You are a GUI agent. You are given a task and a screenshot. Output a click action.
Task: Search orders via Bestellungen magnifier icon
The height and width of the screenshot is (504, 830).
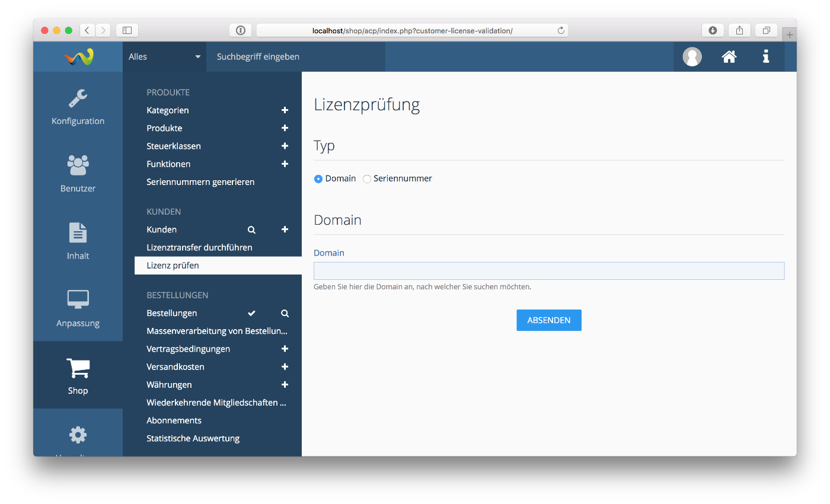point(285,313)
